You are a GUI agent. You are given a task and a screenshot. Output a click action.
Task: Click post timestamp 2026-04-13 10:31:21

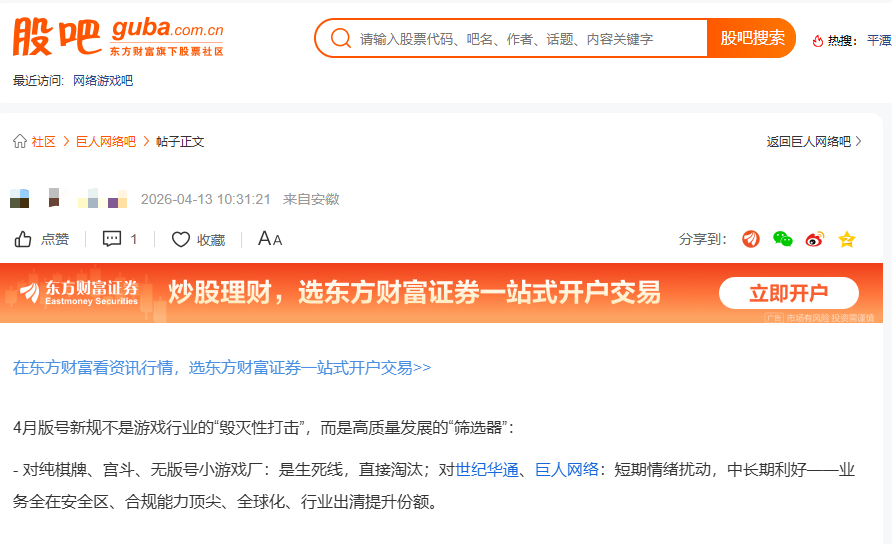click(205, 199)
